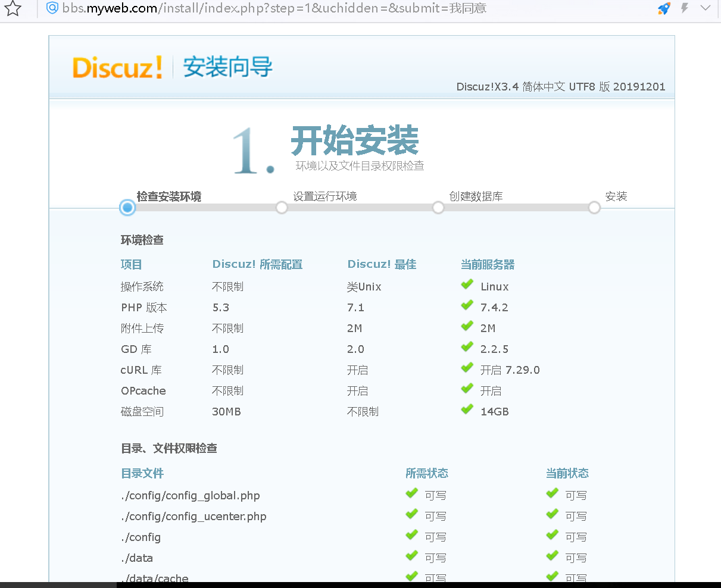Click the 所需状态 column header
Screen dimensions: 721x588
pos(427,473)
